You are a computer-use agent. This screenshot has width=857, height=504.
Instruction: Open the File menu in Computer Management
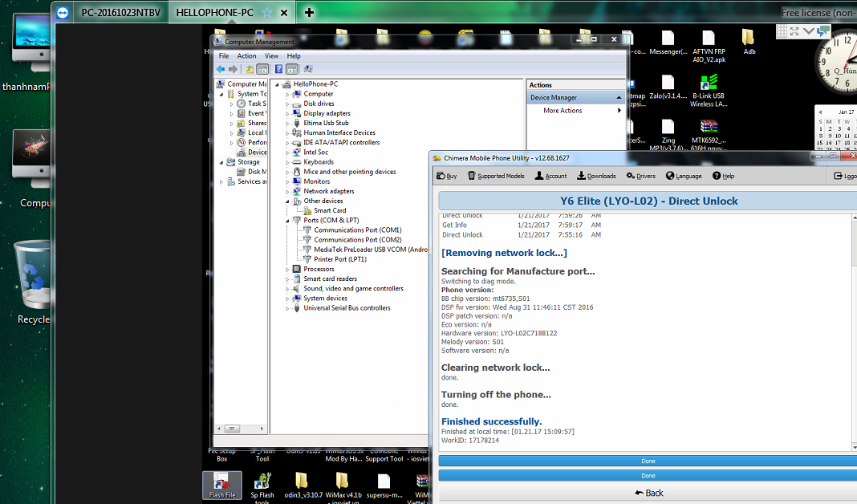[x=224, y=55]
